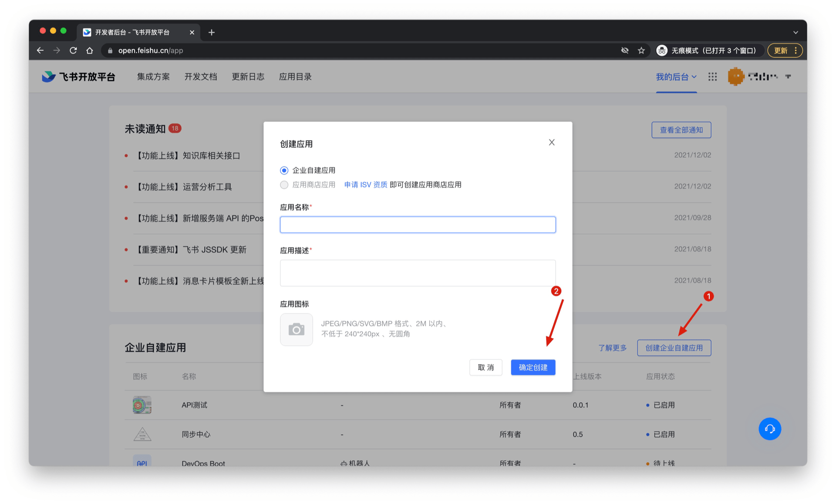Select the 应用商店应用 radio option

284,185
